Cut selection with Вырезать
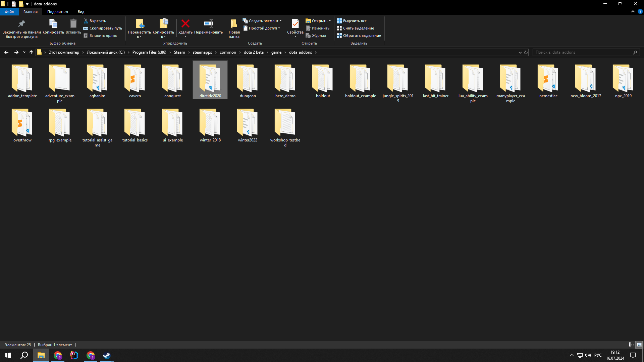Image resolution: width=644 pixels, height=362 pixels. [x=95, y=21]
